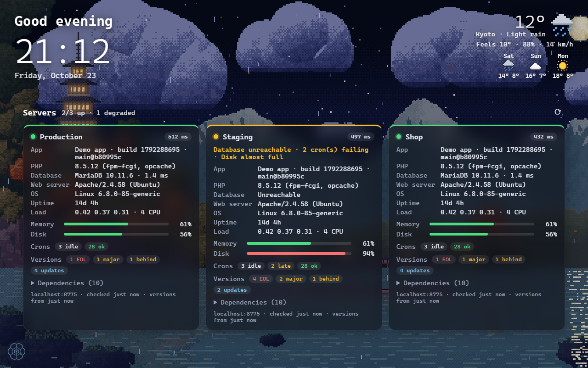588x368 pixels.
Task: Click Production's 1 behind badge
Action: (142, 259)
